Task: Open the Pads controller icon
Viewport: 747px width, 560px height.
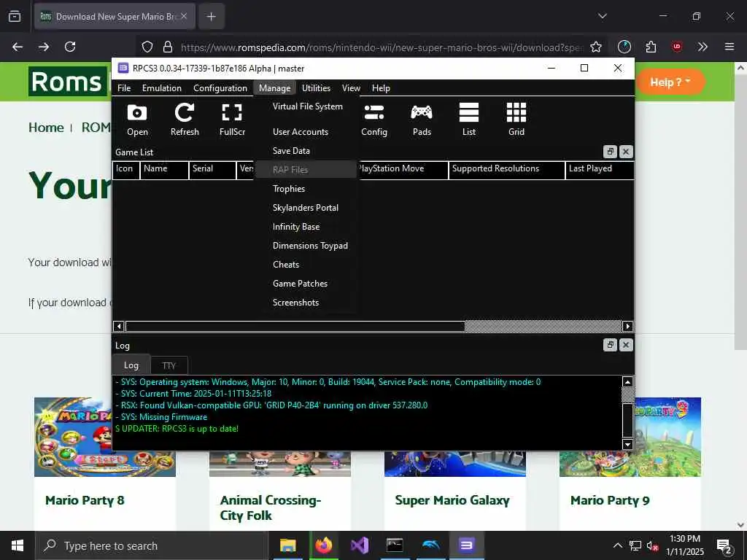Action: [422, 120]
